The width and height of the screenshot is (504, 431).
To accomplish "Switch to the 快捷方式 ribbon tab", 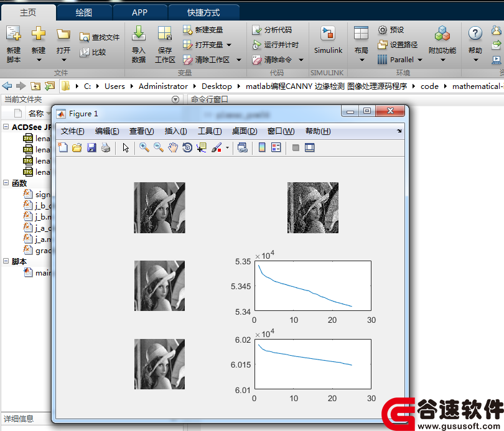I will [x=204, y=12].
